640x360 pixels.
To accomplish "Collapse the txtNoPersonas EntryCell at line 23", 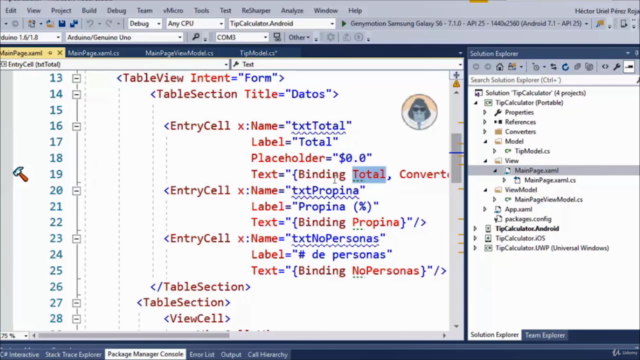I will pos(76,238).
